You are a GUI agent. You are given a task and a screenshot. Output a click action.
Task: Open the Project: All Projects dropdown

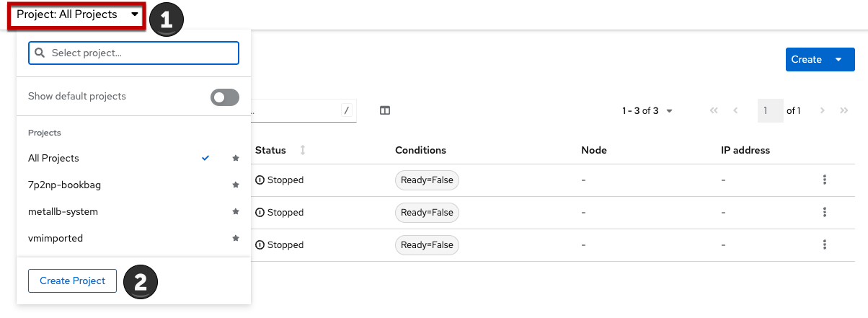point(76,14)
